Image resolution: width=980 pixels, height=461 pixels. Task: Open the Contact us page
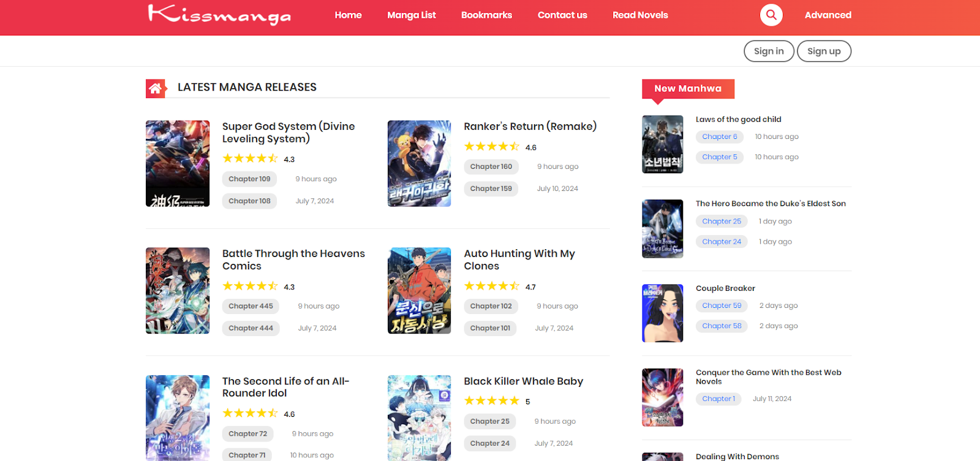point(562,15)
